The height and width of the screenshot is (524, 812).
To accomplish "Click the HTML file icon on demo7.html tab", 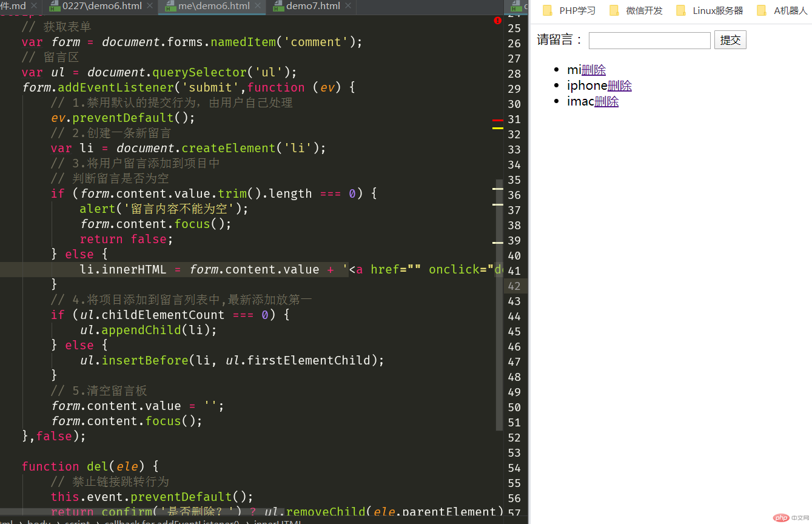I will point(278,7).
